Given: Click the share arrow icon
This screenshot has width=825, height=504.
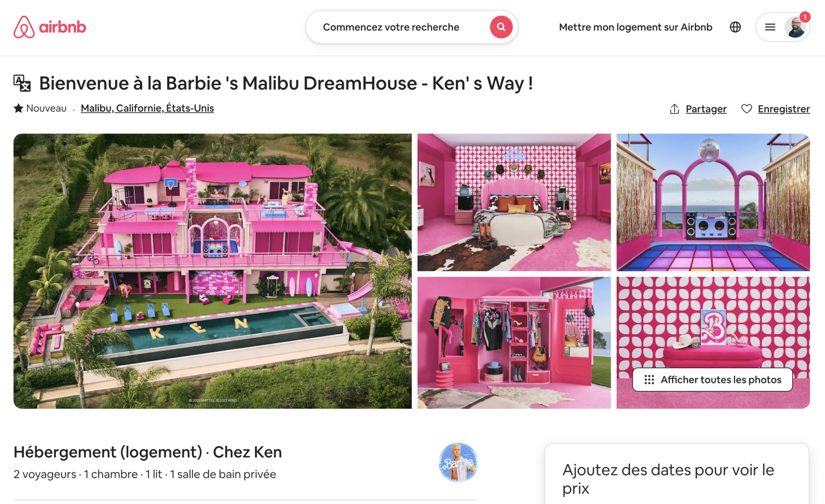Looking at the screenshot, I should pyautogui.click(x=675, y=109).
